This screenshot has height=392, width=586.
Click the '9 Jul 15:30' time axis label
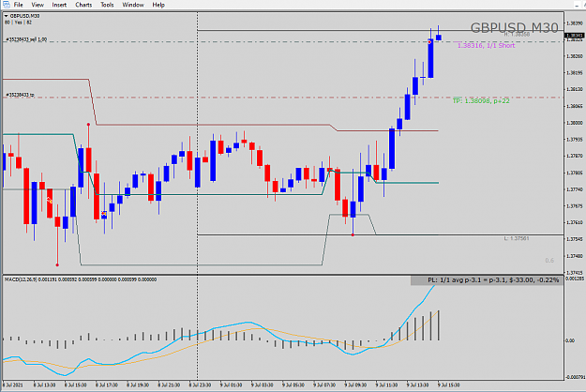[x=448, y=384]
